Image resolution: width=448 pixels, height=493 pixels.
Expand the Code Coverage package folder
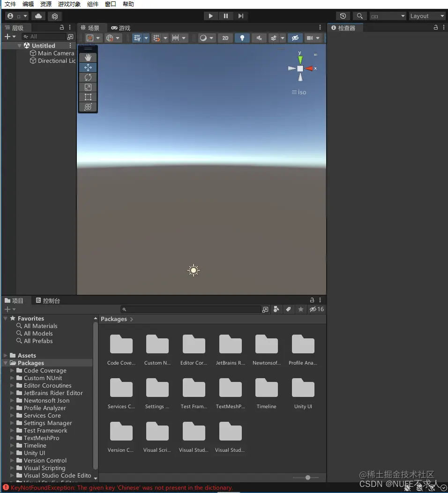12,370
